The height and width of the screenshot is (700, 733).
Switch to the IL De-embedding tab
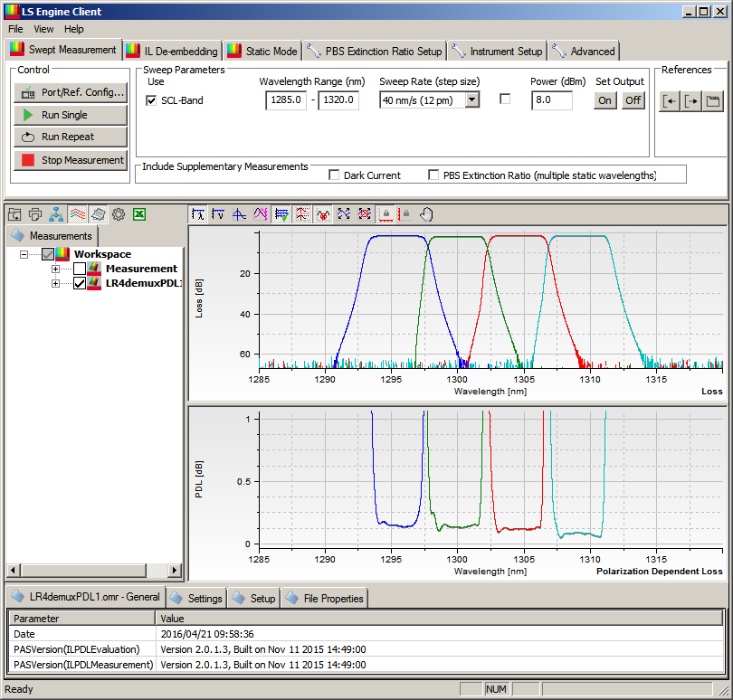[172, 51]
